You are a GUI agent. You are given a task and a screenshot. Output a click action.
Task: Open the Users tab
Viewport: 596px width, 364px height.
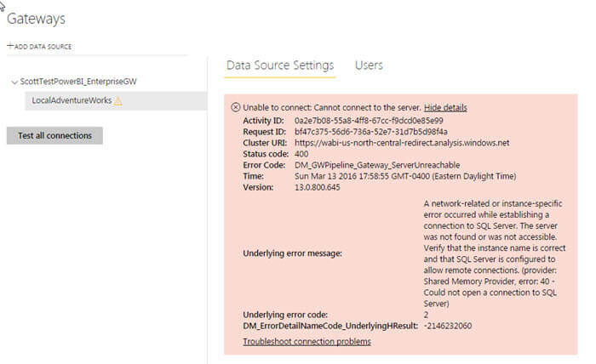(x=369, y=65)
